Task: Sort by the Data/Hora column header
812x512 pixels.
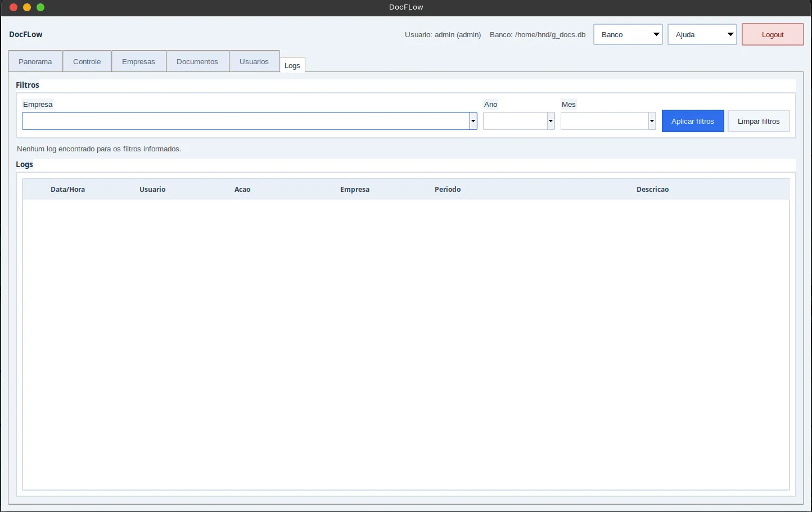Action: [x=68, y=189]
